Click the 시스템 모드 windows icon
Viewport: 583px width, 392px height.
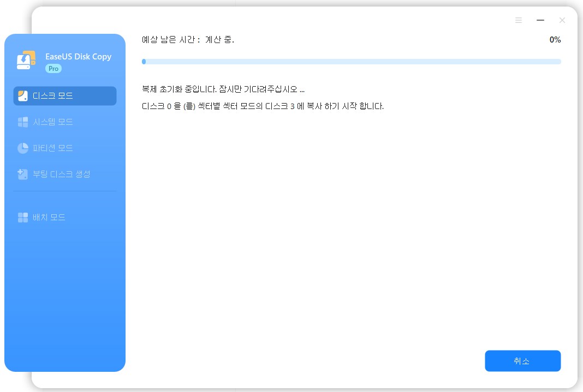pos(23,122)
